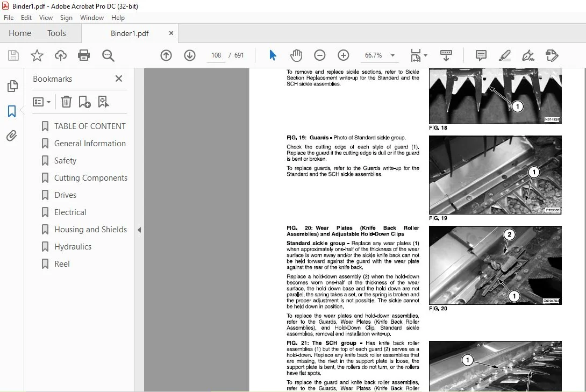Viewport: 586px width, 392px height.
Task: Add file to starred favorites
Action: point(37,55)
